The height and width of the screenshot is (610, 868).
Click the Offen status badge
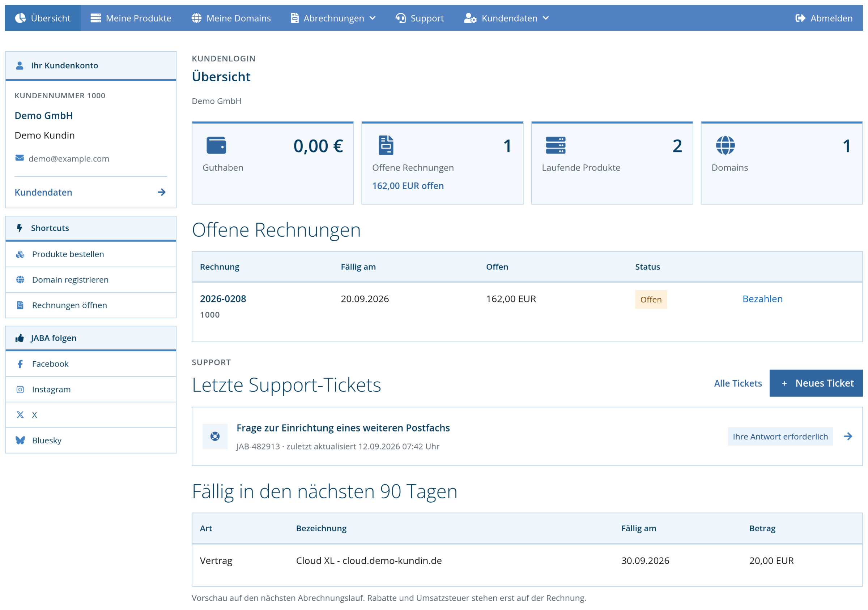[x=651, y=300]
